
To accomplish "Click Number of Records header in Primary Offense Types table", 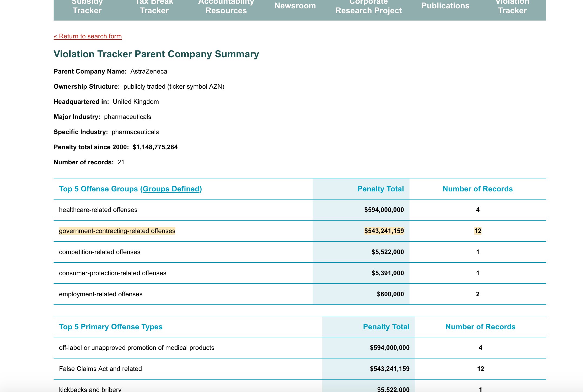I will [480, 327].
